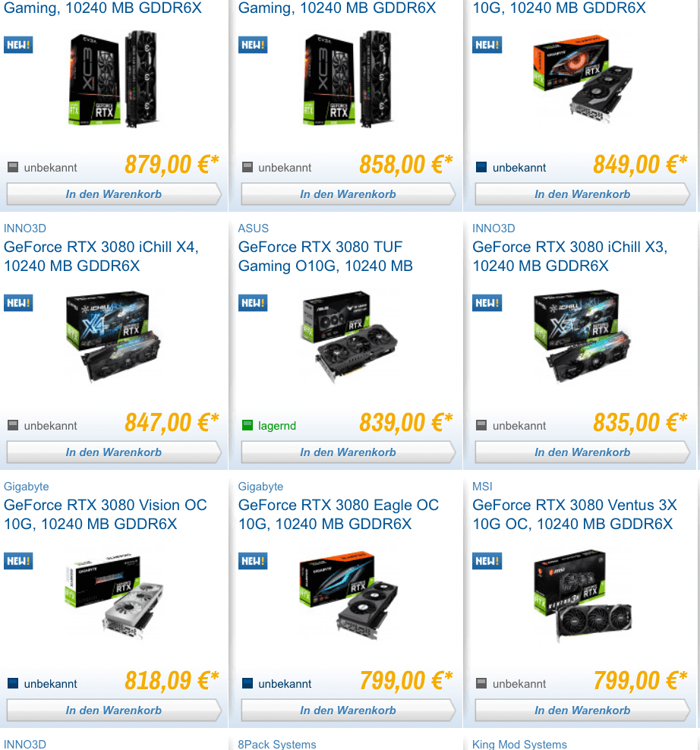Open the Gigabyte Vision OC white card image
Viewport: 700px width, 750px height.
coord(114,595)
